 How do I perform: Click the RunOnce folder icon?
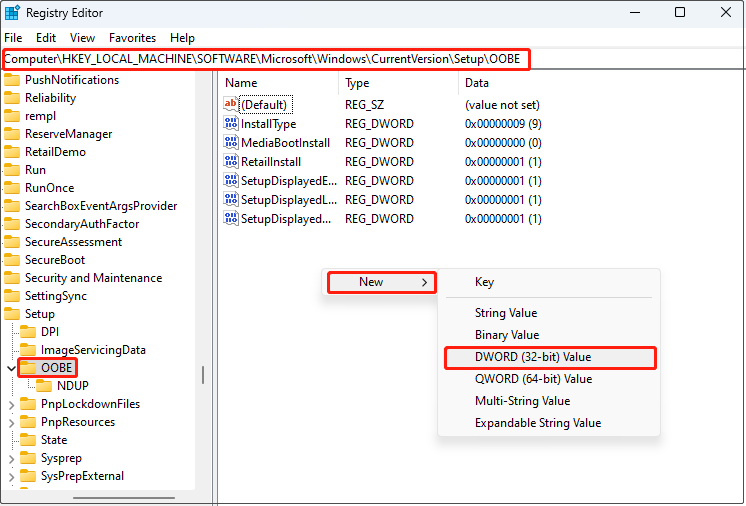click(12, 188)
